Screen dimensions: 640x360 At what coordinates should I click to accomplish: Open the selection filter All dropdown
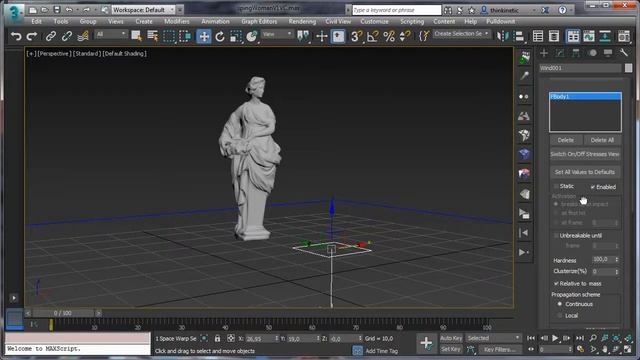coord(111,34)
